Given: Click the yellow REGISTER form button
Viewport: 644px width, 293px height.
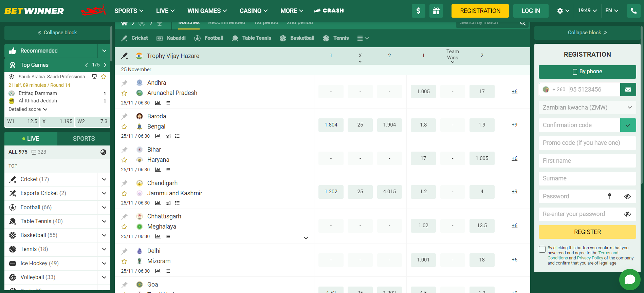Looking at the screenshot, I should pos(587,232).
